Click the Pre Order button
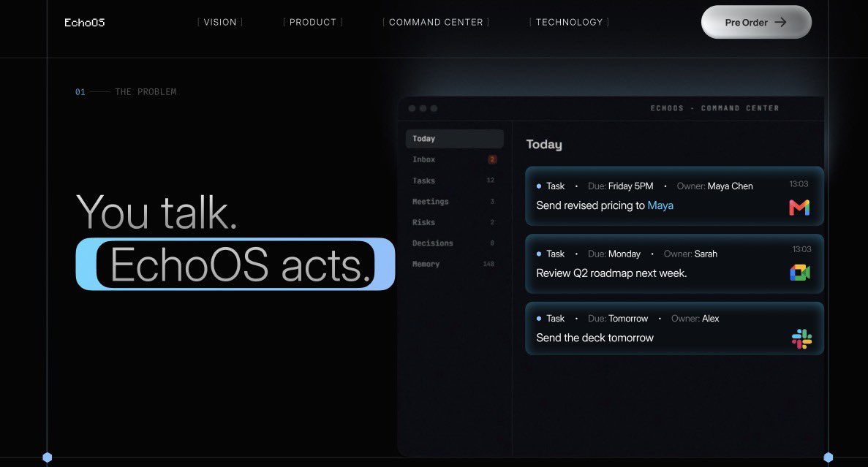The image size is (868, 467). pyautogui.click(x=756, y=22)
